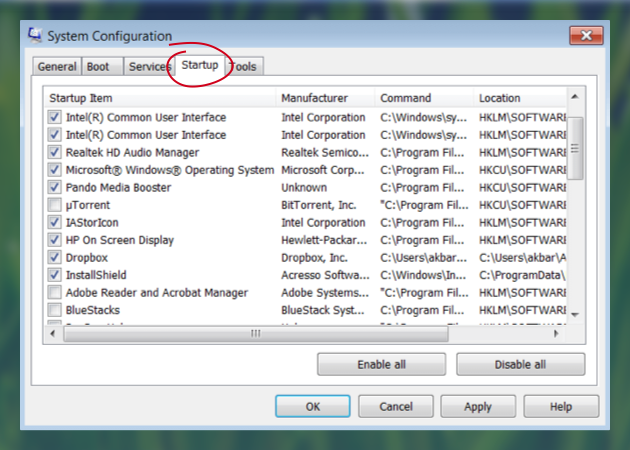Disable Microsoft Windows Operating System startup item
The width and height of the screenshot is (630, 450).
tap(54, 170)
